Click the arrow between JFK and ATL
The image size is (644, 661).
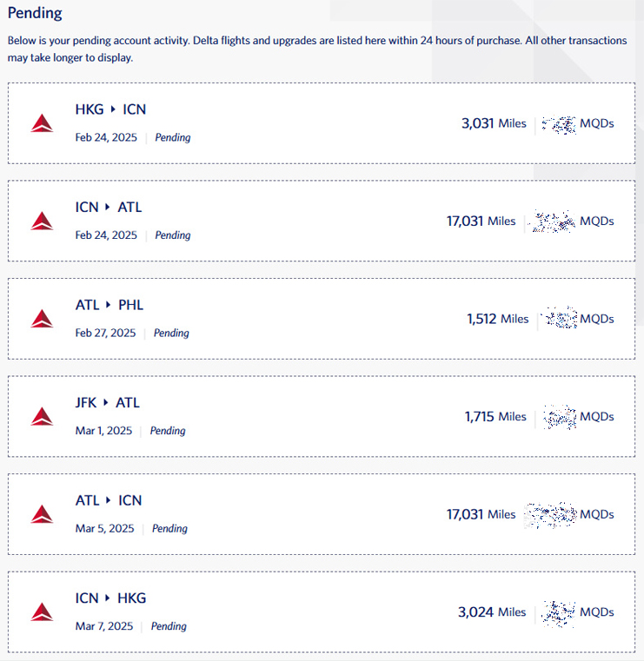(106, 402)
